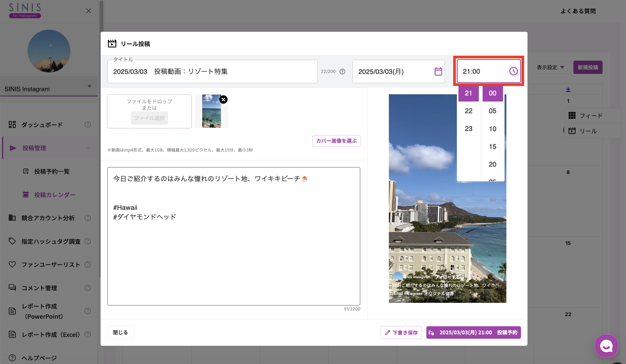Select 05 in the minutes list
This screenshot has width=626, height=364.
point(492,111)
